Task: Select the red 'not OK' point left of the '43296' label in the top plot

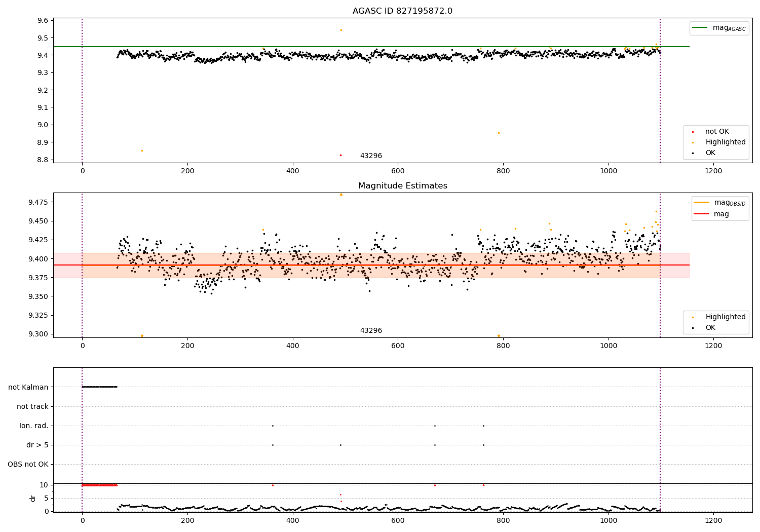Action: (x=340, y=155)
